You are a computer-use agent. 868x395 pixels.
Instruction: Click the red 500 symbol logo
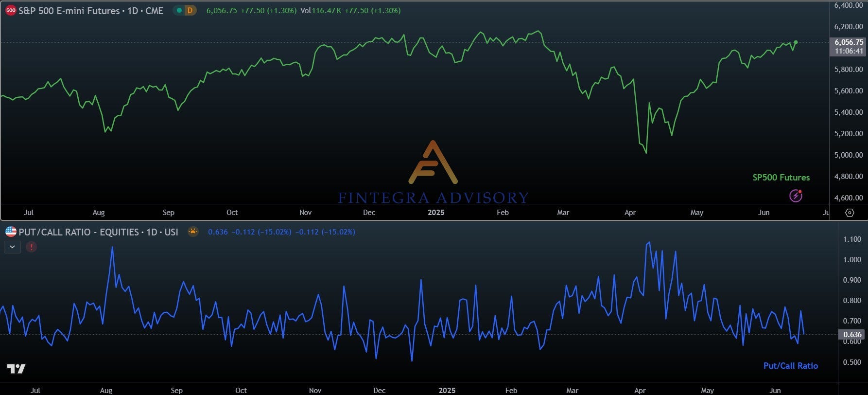(x=11, y=10)
